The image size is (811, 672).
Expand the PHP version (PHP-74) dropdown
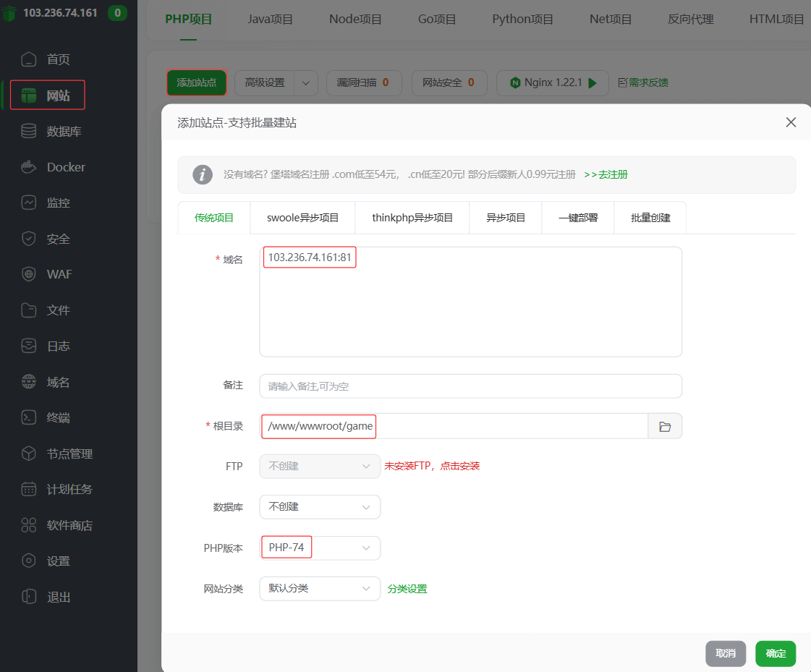coord(365,548)
